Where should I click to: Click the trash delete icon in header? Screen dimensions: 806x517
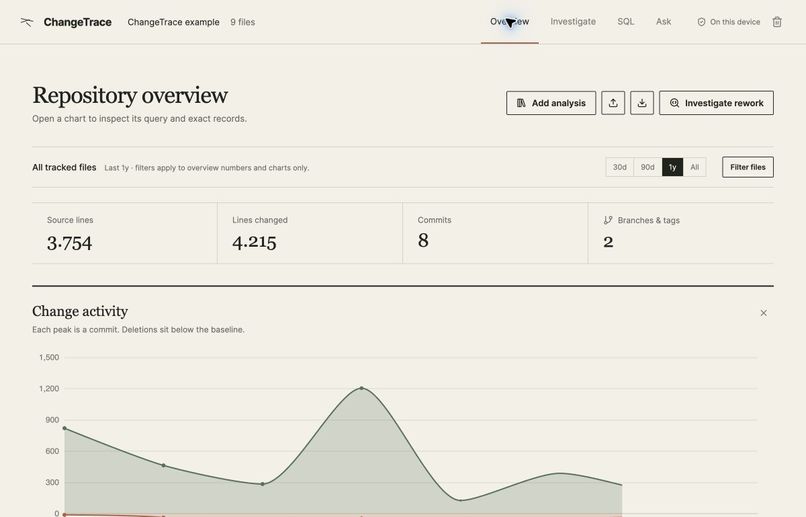(x=777, y=22)
